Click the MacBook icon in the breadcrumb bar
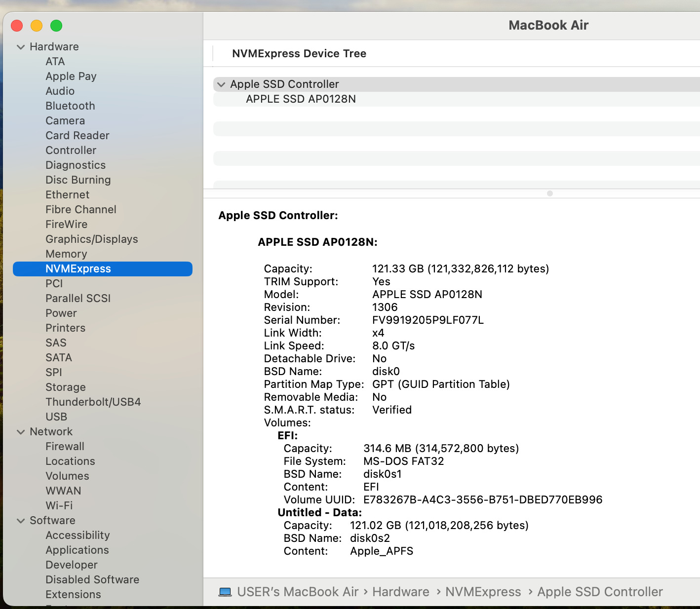 click(x=225, y=592)
